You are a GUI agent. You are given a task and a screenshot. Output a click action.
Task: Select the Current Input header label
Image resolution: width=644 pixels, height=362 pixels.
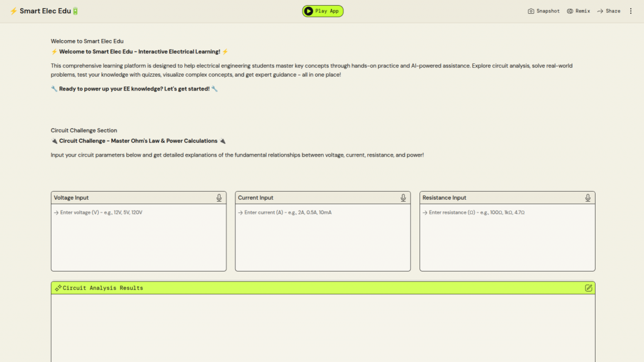[x=255, y=198]
